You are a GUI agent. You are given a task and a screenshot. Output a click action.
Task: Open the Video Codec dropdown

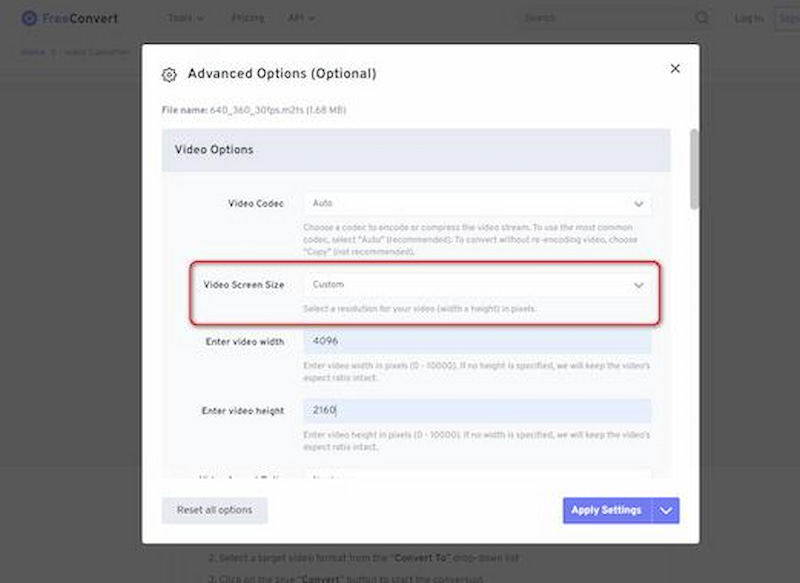(478, 204)
